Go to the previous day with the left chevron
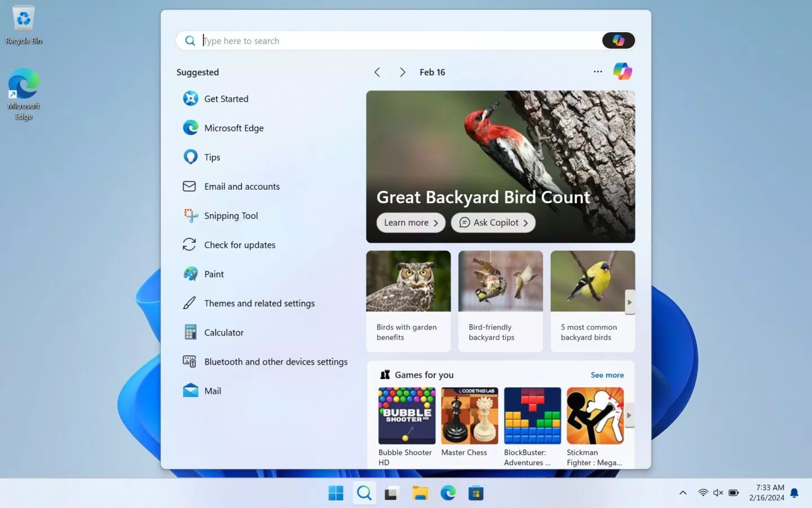Image resolution: width=812 pixels, height=508 pixels. 377,72
